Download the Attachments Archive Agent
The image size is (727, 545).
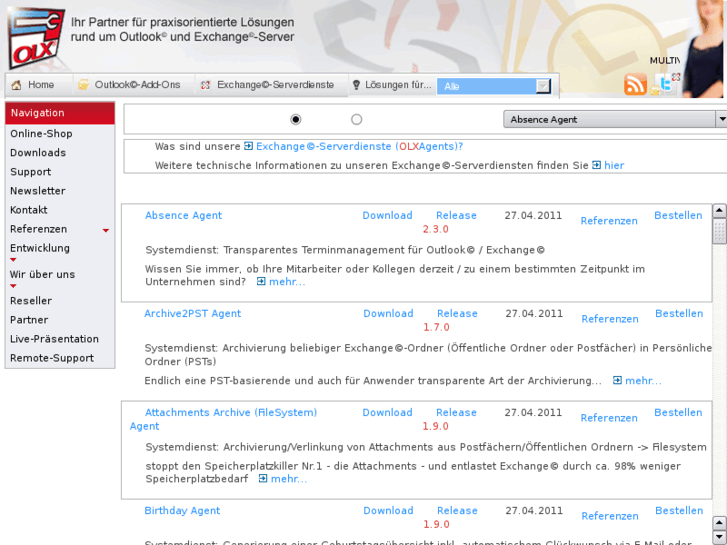click(387, 412)
